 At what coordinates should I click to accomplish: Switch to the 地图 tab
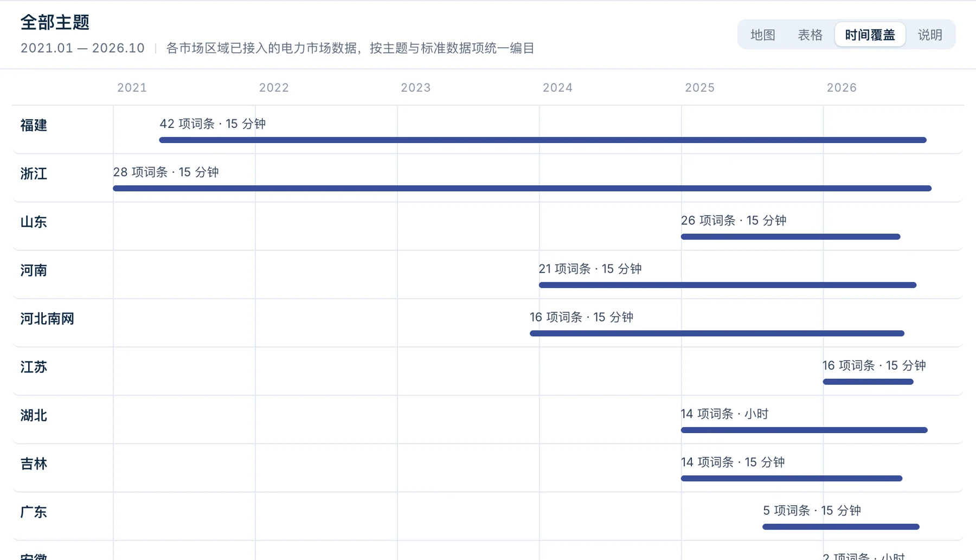click(x=763, y=35)
